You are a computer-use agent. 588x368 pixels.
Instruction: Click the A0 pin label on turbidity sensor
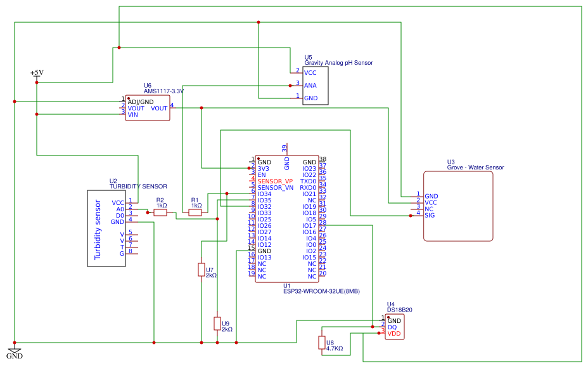tap(120, 209)
